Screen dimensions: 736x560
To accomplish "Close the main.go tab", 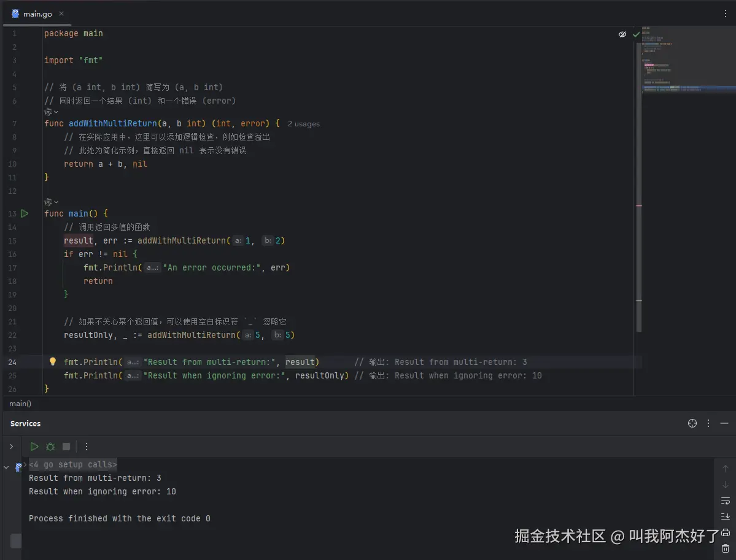I will click(x=61, y=13).
